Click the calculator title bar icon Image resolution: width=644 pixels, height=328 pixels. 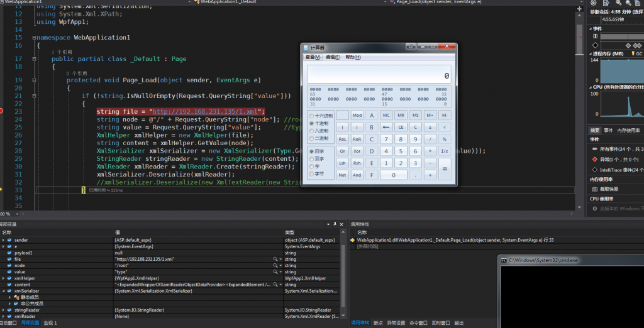click(305, 48)
